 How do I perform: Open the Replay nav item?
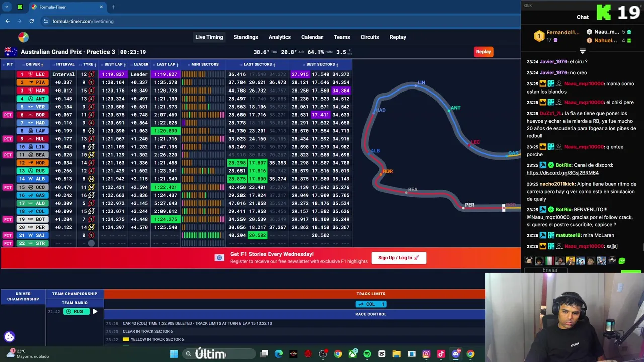pyautogui.click(x=397, y=37)
